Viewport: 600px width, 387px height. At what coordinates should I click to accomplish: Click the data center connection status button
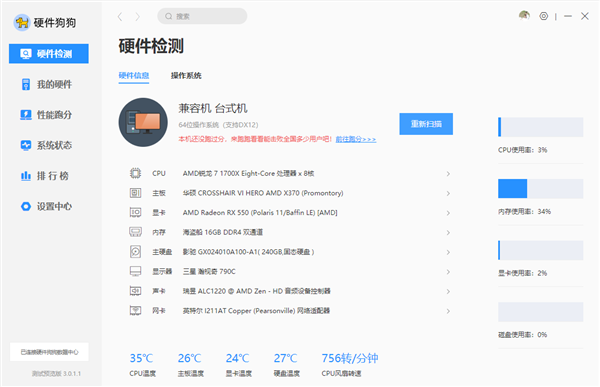coord(49,352)
